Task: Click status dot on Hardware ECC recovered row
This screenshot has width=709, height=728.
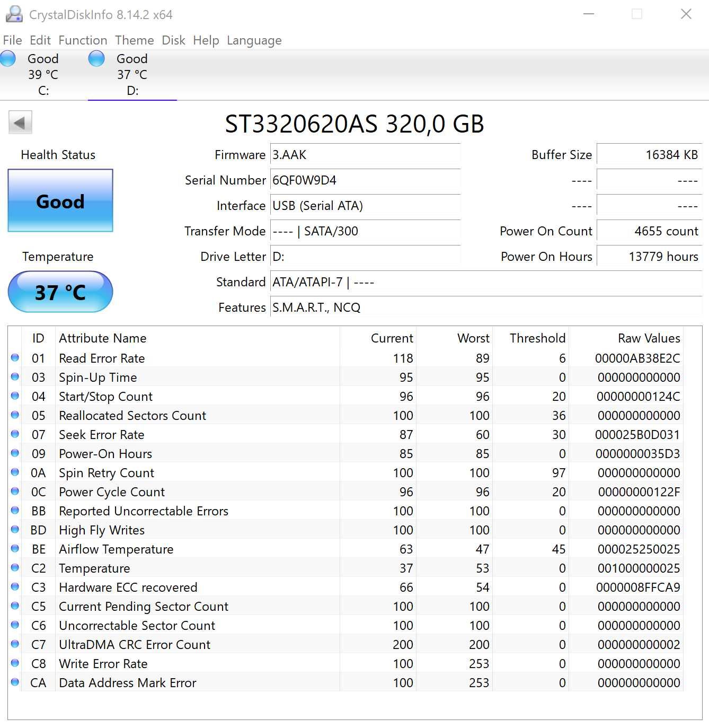Action: click(15, 587)
